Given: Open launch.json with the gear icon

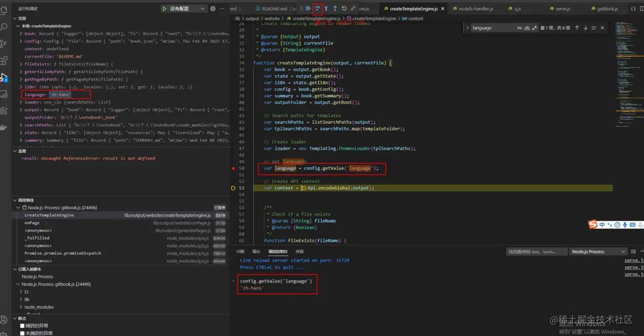Looking at the screenshot, I should [213, 9].
